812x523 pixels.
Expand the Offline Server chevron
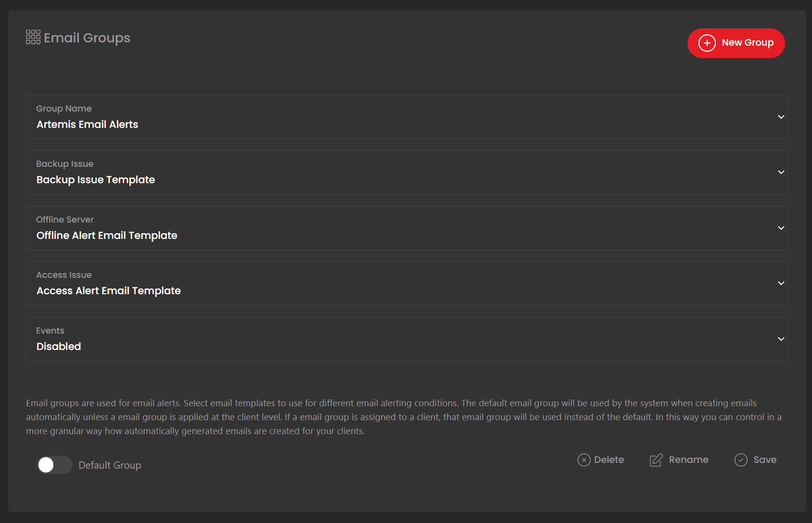781,228
